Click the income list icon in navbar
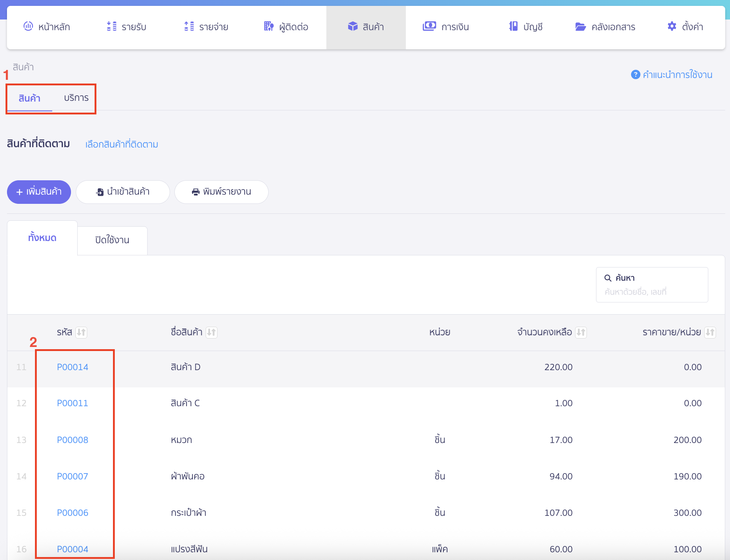This screenshot has width=730, height=560. point(111,26)
